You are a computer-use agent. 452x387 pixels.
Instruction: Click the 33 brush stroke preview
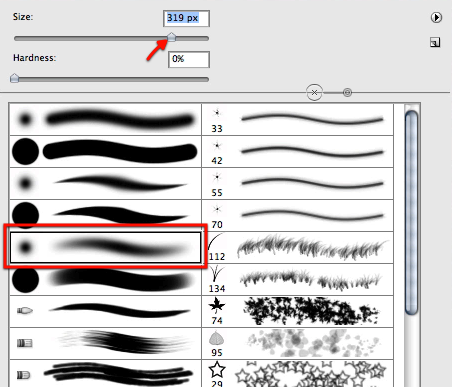(312, 119)
